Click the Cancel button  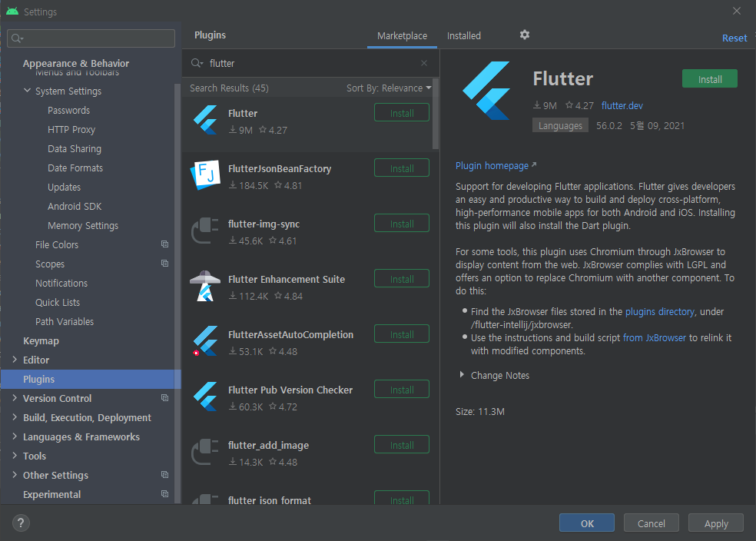(652, 523)
